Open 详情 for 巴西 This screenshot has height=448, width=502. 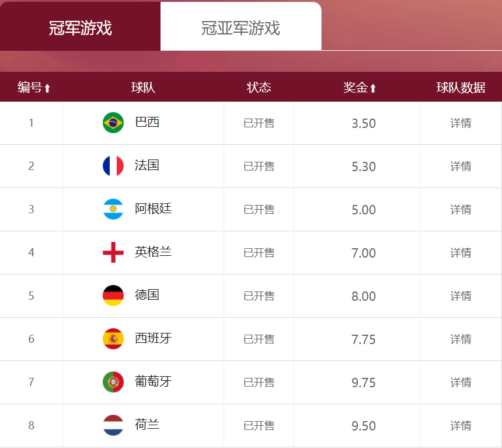click(461, 123)
